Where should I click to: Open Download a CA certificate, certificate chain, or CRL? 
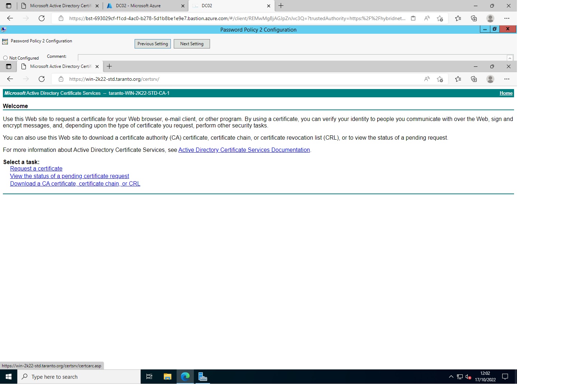click(x=75, y=184)
